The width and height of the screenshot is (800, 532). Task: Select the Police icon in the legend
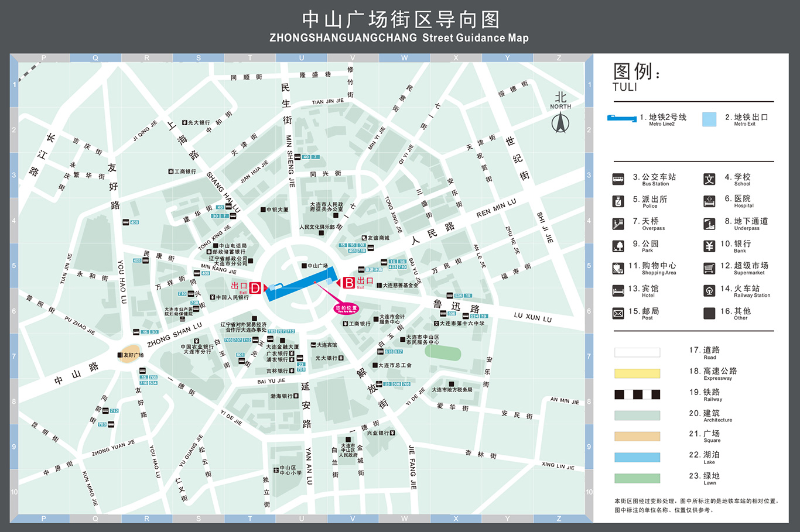[618, 201]
